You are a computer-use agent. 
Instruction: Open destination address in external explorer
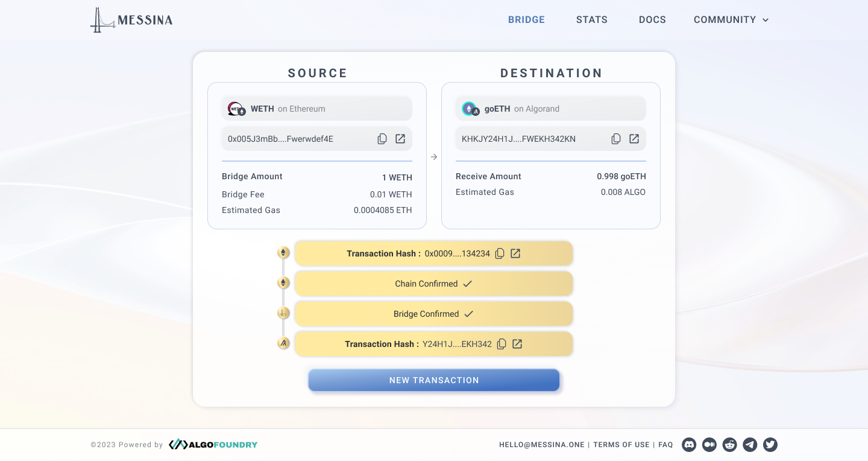(634, 139)
